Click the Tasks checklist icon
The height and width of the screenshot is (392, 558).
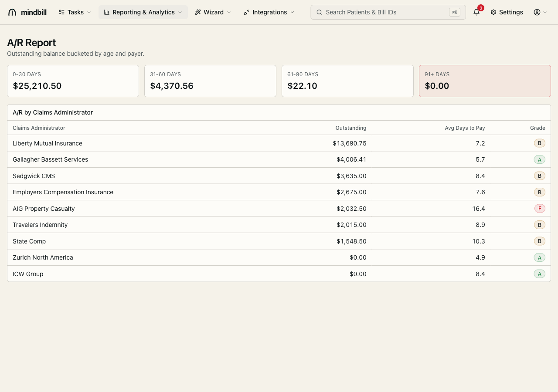point(61,12)
